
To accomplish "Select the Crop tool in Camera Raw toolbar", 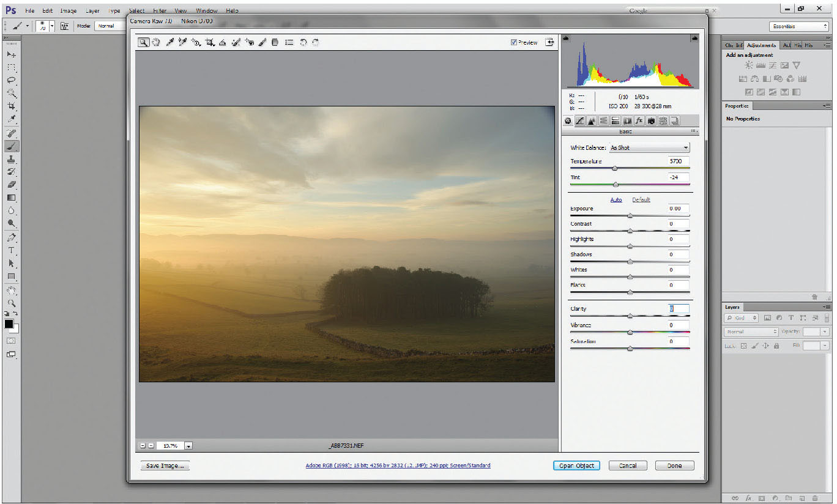I will 210,42.
